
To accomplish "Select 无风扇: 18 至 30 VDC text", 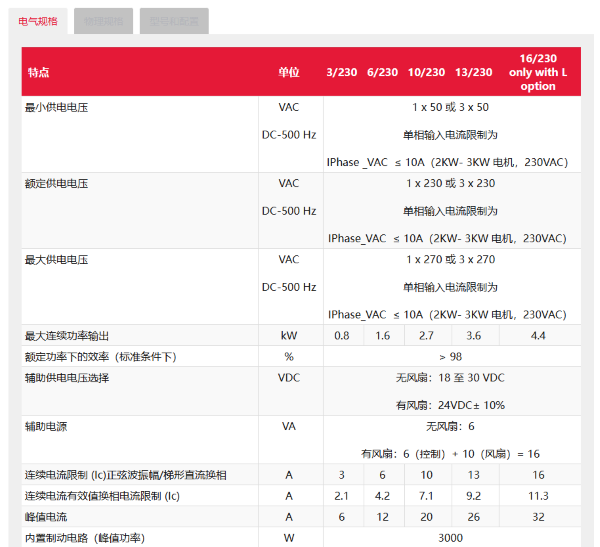I will [x=450, y=378].
